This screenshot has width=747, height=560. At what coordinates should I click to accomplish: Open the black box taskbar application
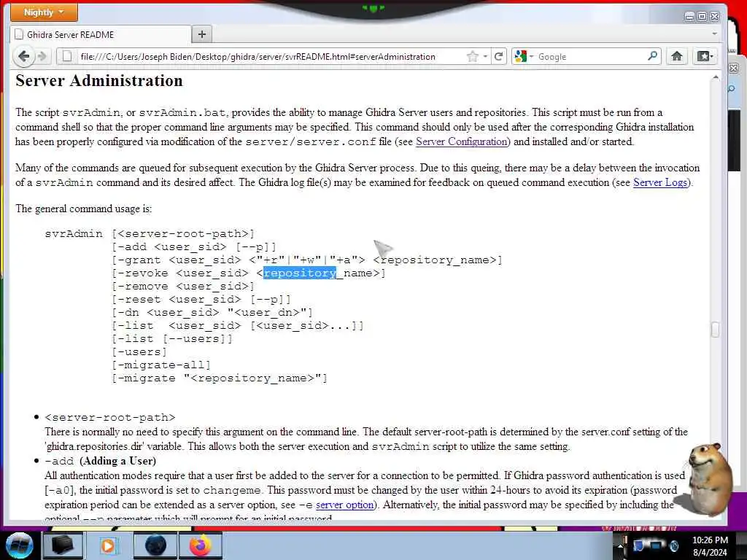[63, 545]
